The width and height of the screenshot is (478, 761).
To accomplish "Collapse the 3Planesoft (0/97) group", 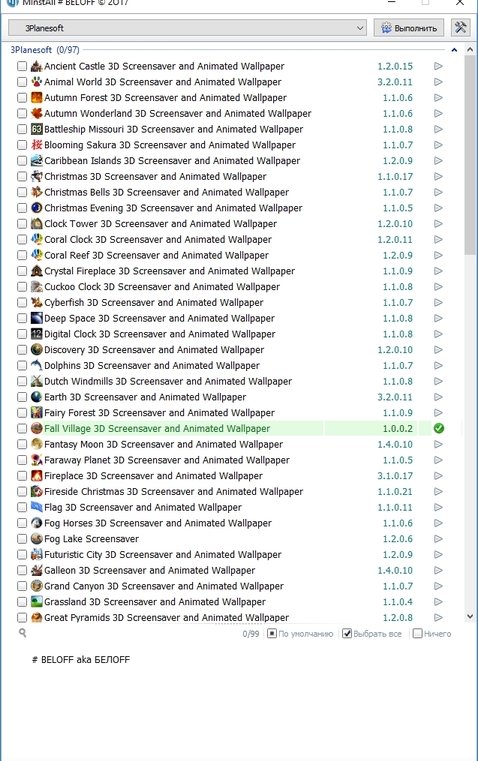I will tap(454, 50).
